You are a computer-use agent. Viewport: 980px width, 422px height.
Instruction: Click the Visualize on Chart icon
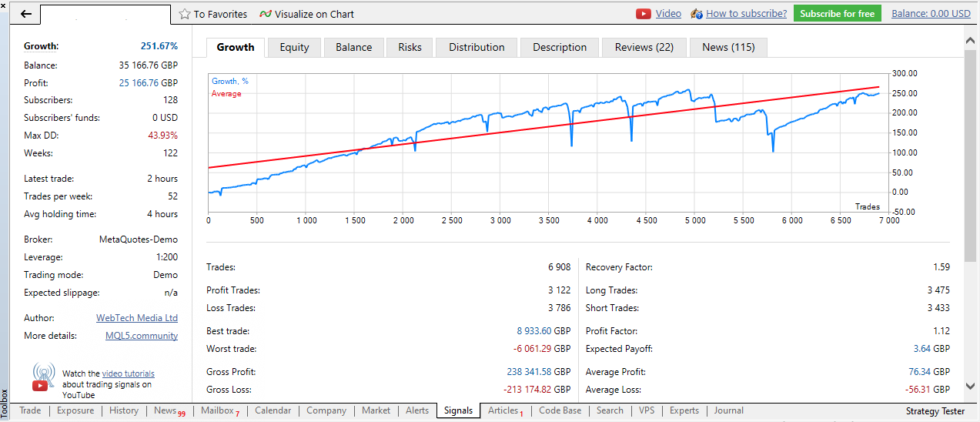(266, 14)
